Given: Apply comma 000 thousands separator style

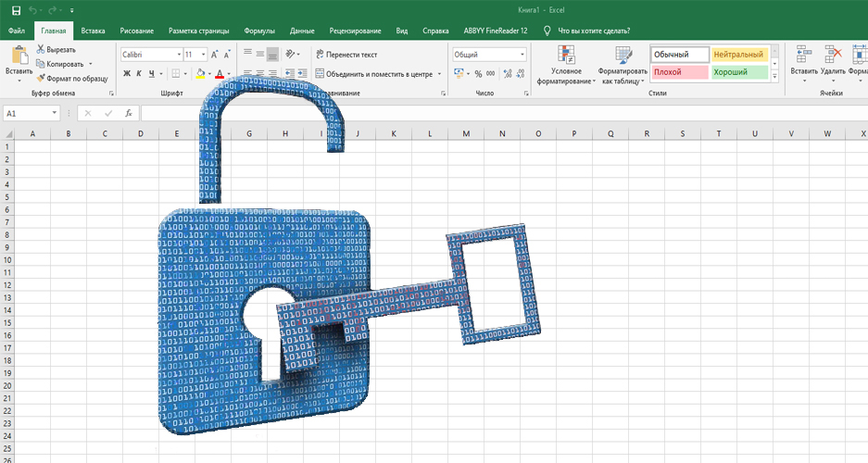Looking at the screenshot, I should (x=490, y=73).
